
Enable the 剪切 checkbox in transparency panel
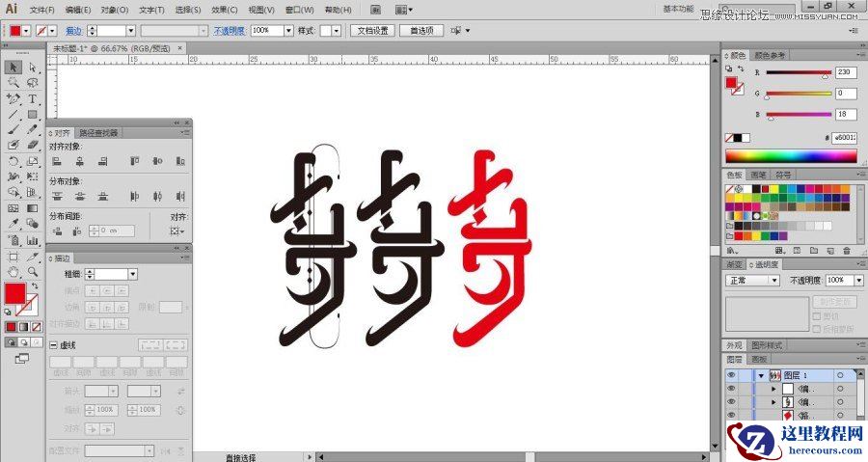coord(817,316)
